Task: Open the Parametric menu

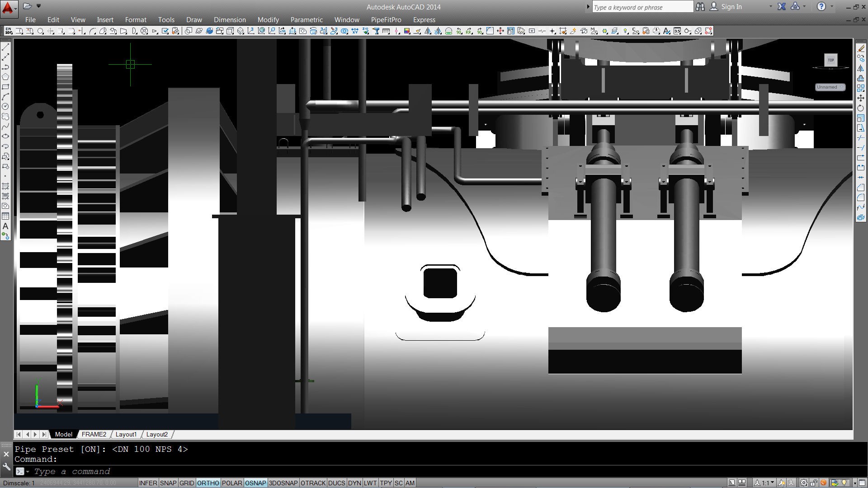Action: click(307, 20)
